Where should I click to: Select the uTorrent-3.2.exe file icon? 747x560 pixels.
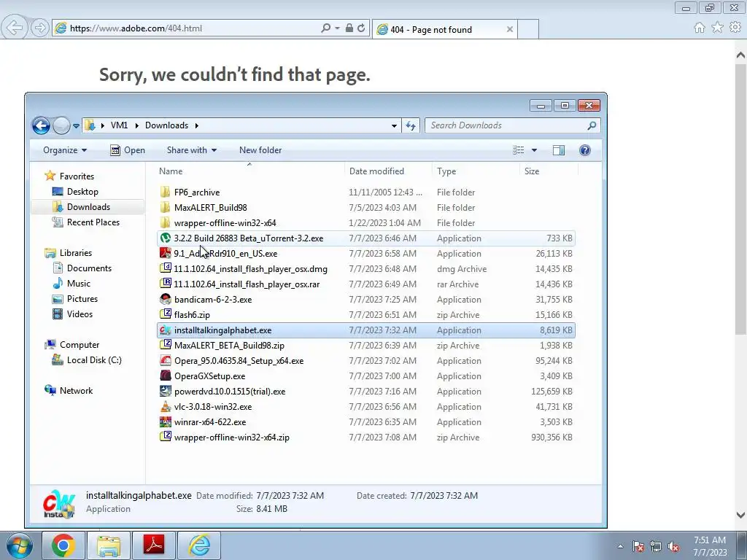click(x=166, y=238)
